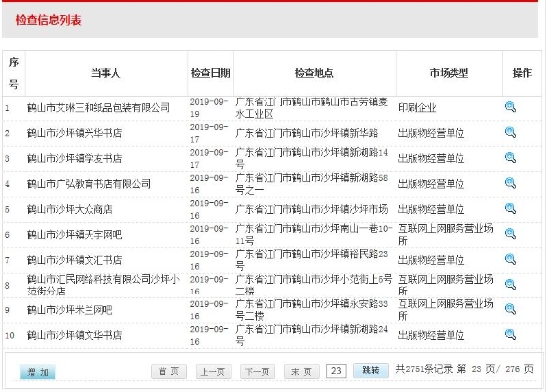Click magnifier for 鹤山市沙坪米兰网吧
Screen dimensions: 547x392
click(x=510, y=309)
